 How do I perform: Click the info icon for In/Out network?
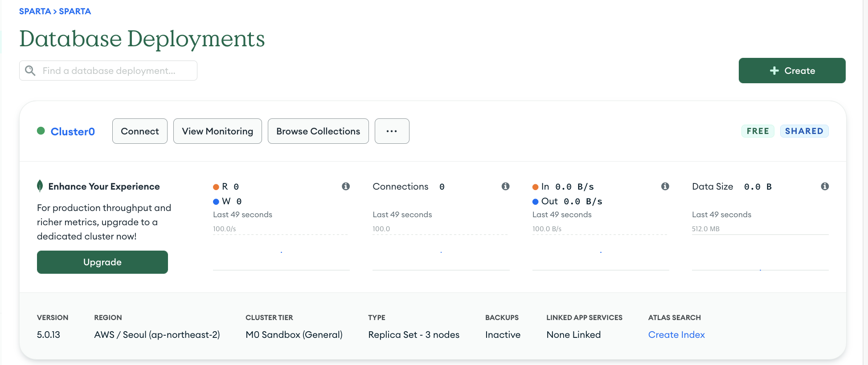coord(665,187)
